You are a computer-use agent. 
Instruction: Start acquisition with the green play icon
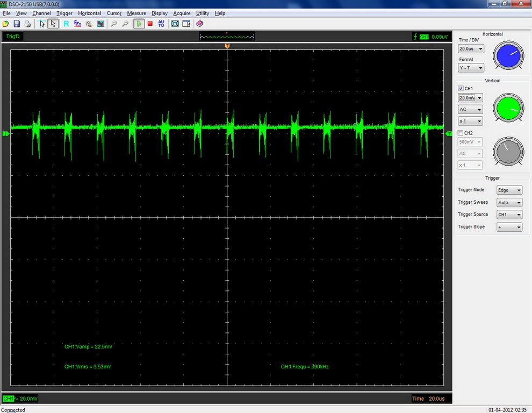[x=139, y=24]
